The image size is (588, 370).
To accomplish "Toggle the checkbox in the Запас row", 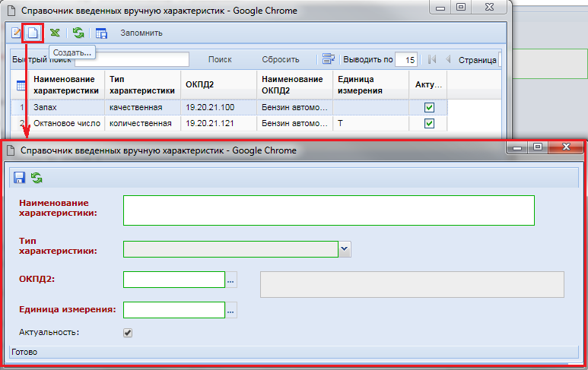I will click(429, 108).
